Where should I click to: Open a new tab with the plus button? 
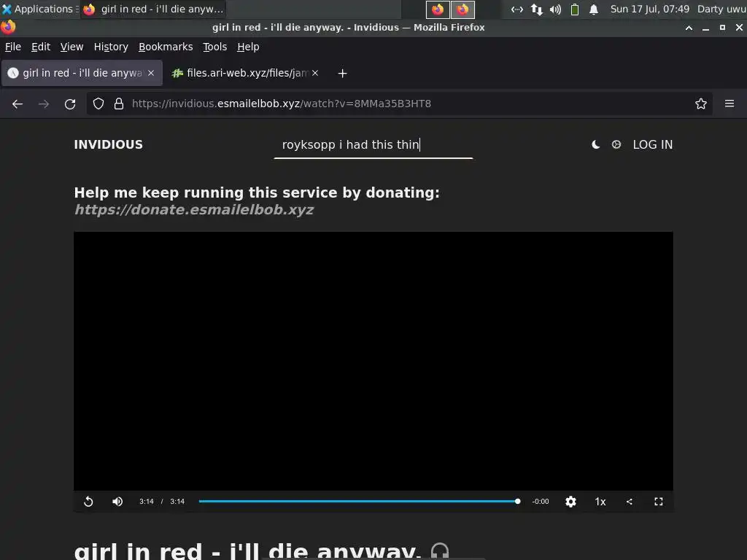coord(342,74)
